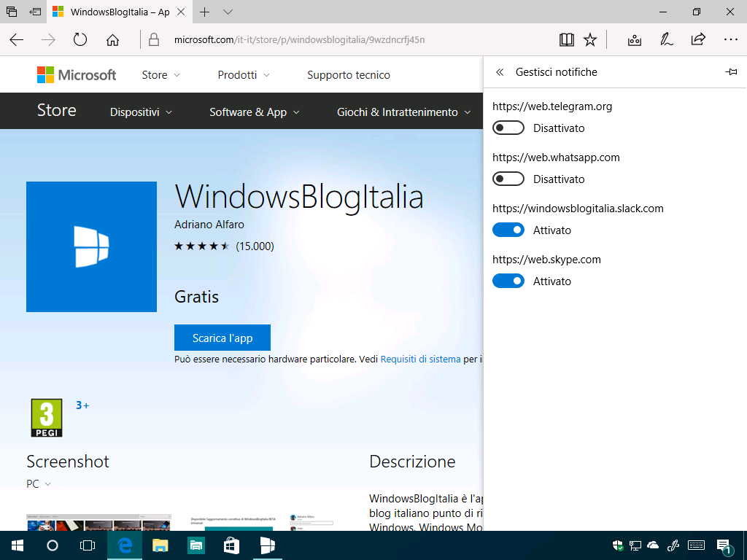Screen dimensions: 747x560
Task: Expand the top Store dropdown
Action: (x=161, y=75)
